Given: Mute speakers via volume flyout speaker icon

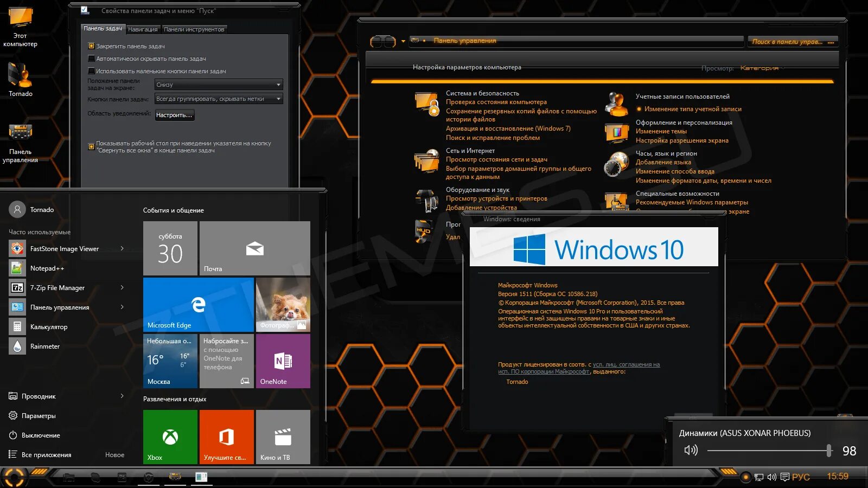Looking at the screenshot, I should (x=691, y=450).
